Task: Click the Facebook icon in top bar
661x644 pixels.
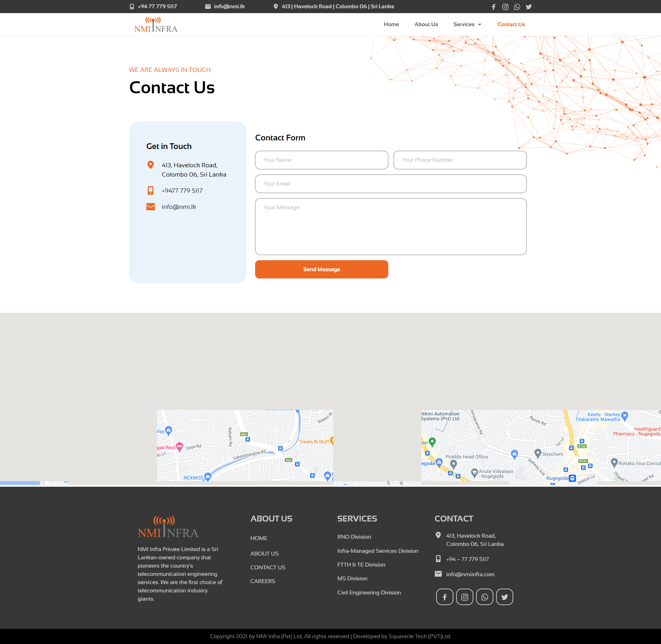Action: click(493, 7)
